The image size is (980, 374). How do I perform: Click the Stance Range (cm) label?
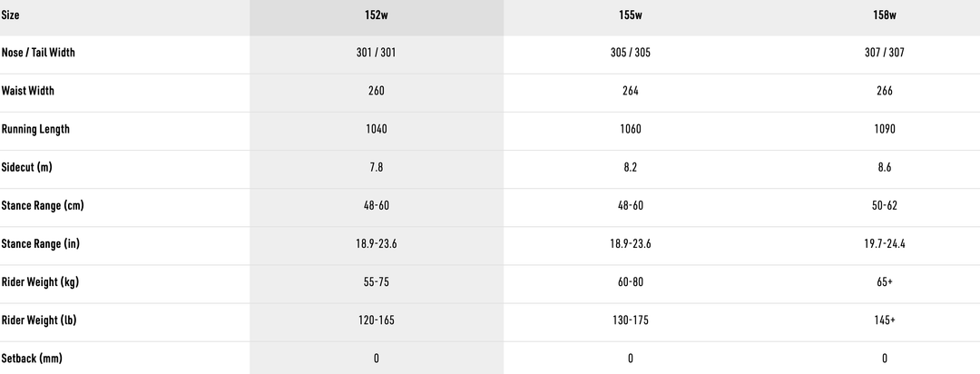(x=43, y=205)
